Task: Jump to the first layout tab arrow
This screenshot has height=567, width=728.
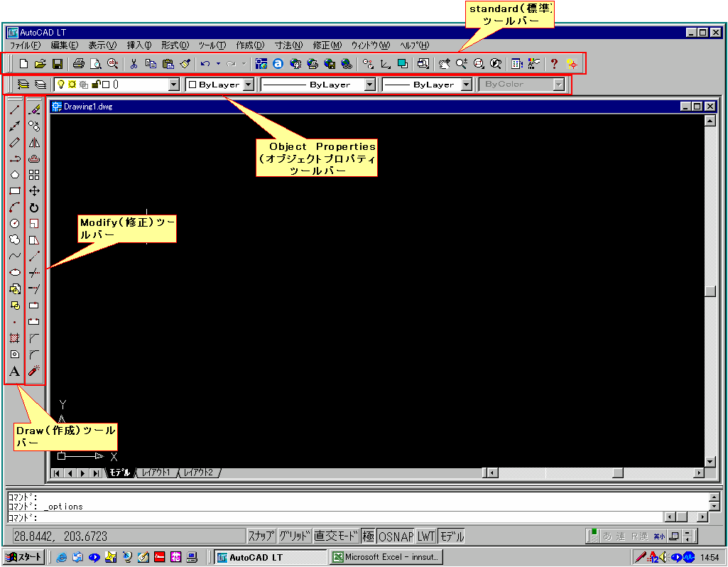Action: click(57, 473)
